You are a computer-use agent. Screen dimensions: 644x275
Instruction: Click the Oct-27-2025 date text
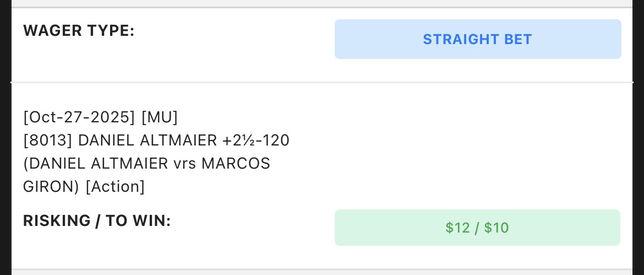tap(80, 117)
